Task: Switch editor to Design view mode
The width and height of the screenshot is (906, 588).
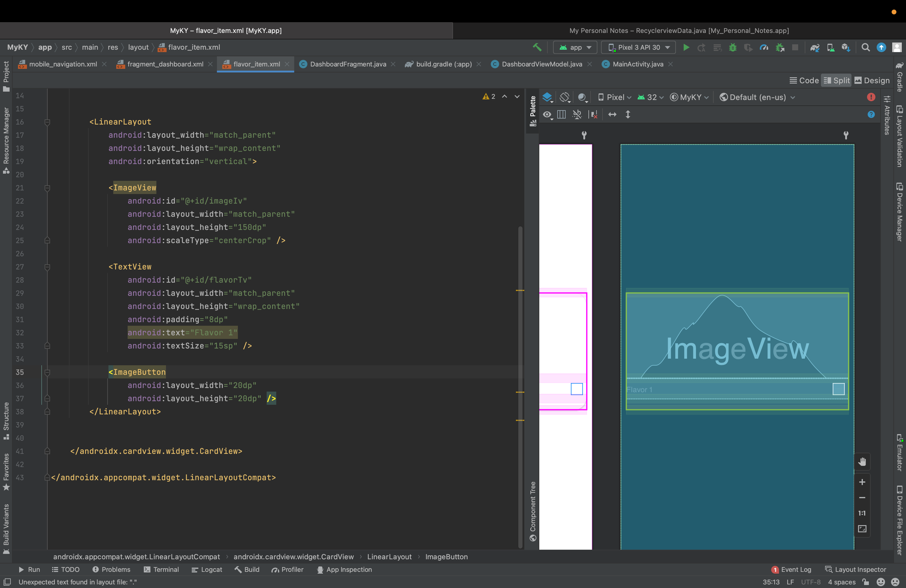Action: [x=872, y=80]
